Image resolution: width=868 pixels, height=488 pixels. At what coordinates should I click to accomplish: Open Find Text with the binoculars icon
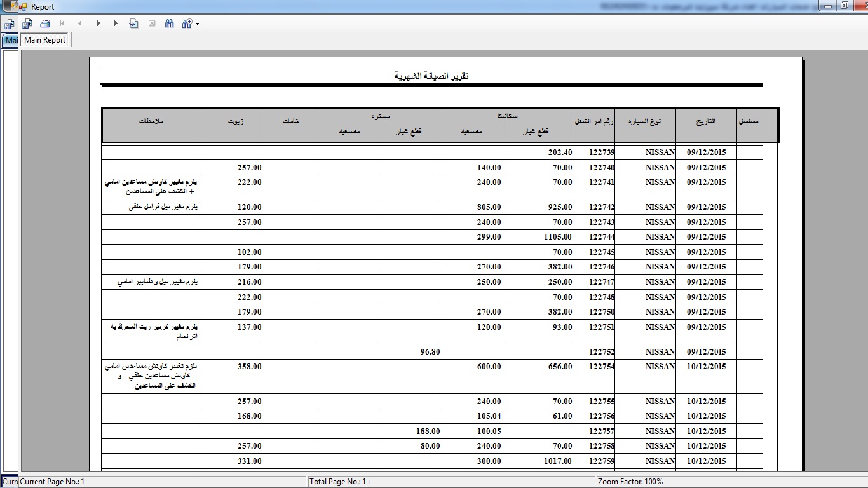170,24
